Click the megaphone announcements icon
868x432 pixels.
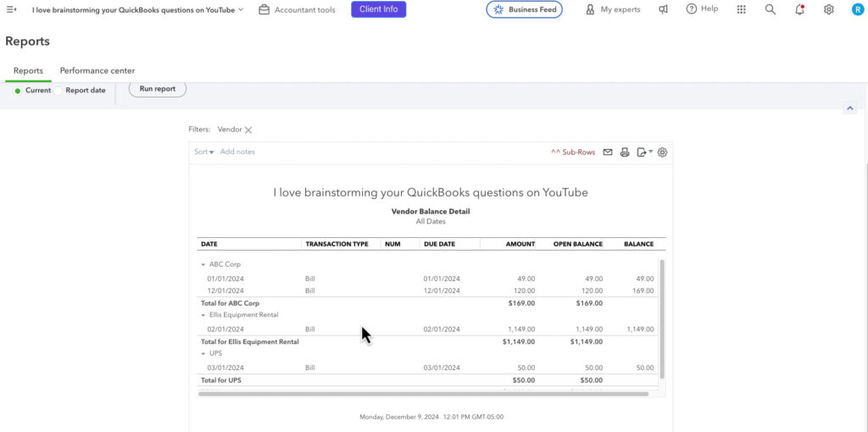pos(663,9)
